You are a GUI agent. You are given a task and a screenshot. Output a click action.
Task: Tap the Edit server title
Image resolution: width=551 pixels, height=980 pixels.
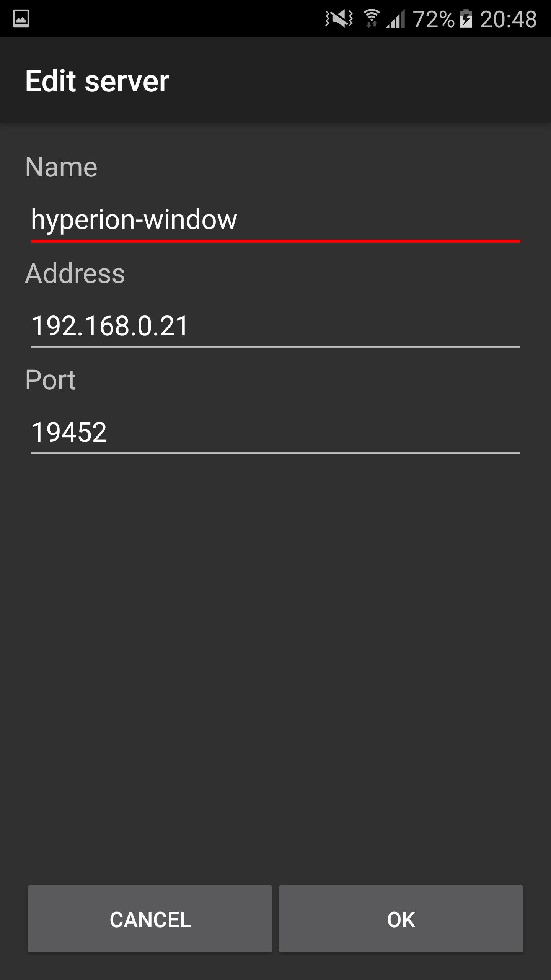click(97, 81)
